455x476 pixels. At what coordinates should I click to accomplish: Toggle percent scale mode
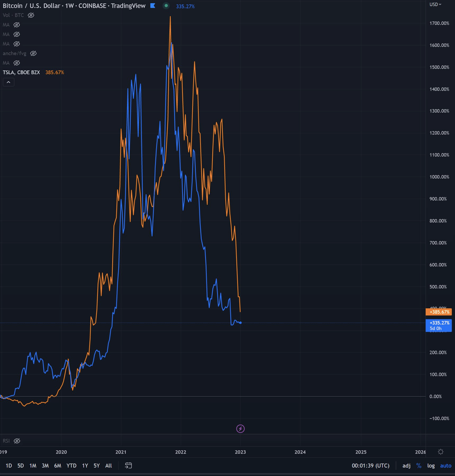coord(419,465)
